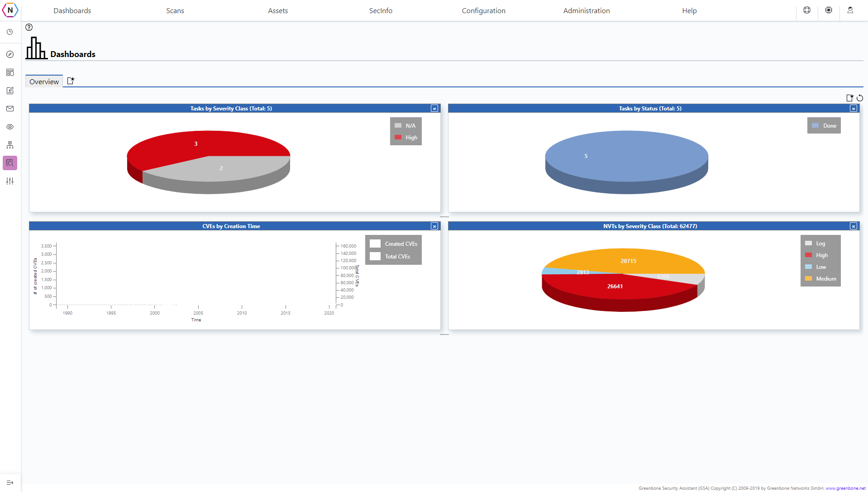Open the SecInfo menu
Viewport: 868px width, 492px height.
381,10
